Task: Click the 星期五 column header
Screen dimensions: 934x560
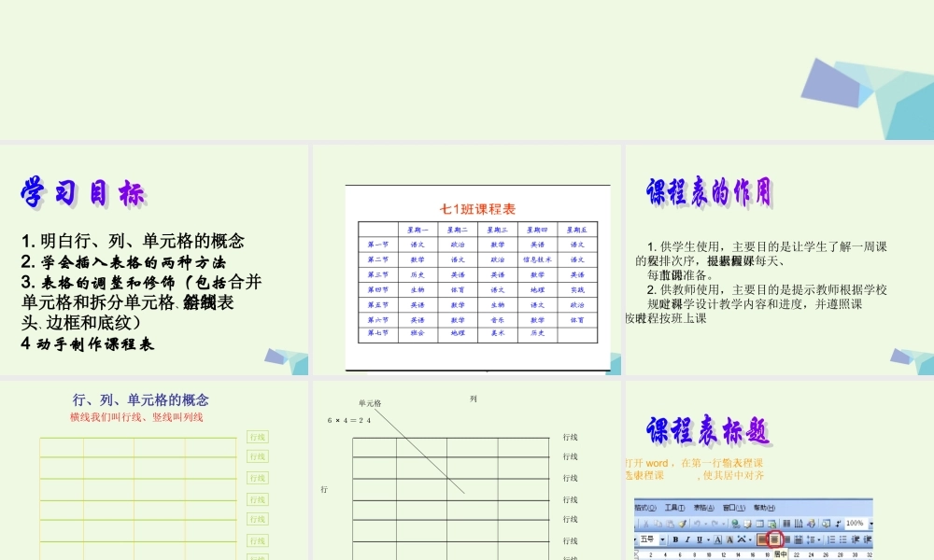Action: click(x=576, y=230)
